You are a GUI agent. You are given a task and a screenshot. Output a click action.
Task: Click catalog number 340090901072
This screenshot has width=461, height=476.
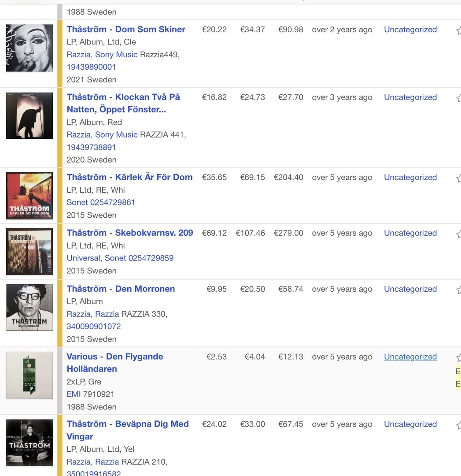pos(93,327)
